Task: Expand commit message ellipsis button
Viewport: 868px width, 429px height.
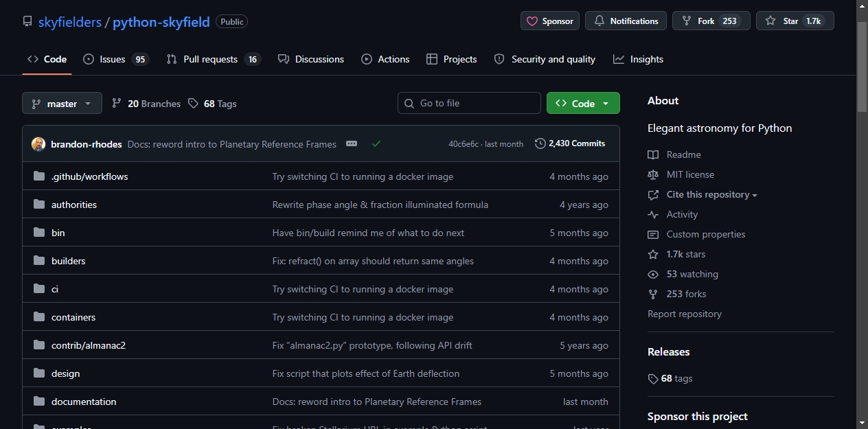Action: coord(352,143)
